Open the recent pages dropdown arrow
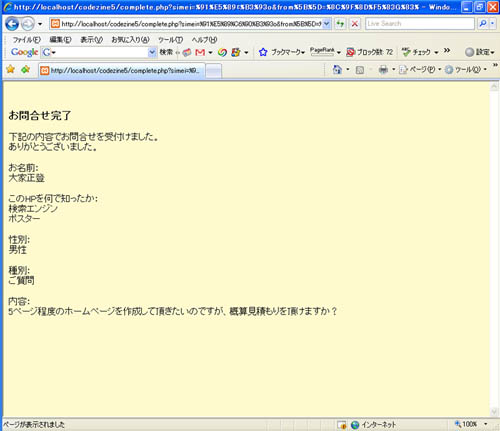The image size is (500, 431). point(40,24)
